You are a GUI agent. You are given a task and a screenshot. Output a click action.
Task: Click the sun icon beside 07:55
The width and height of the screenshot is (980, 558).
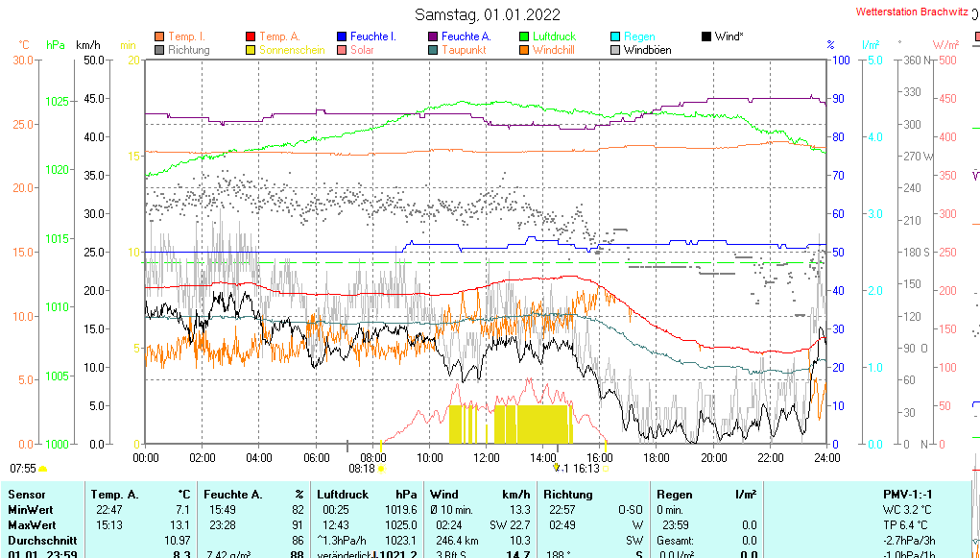(43, 469)
